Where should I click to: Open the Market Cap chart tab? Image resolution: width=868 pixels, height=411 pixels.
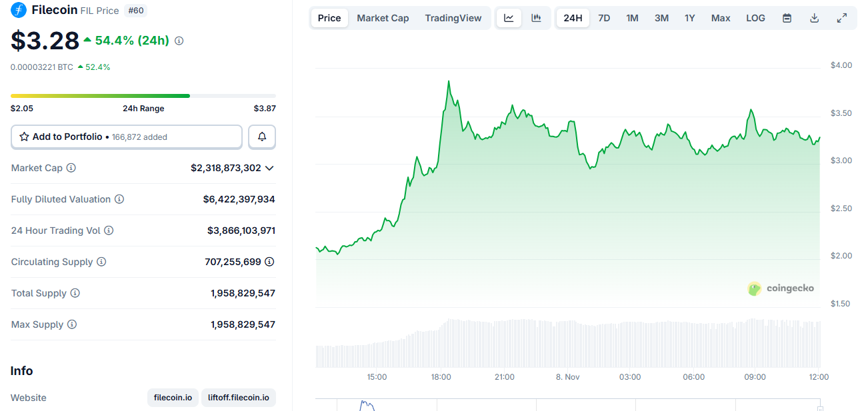pos(383,18)
